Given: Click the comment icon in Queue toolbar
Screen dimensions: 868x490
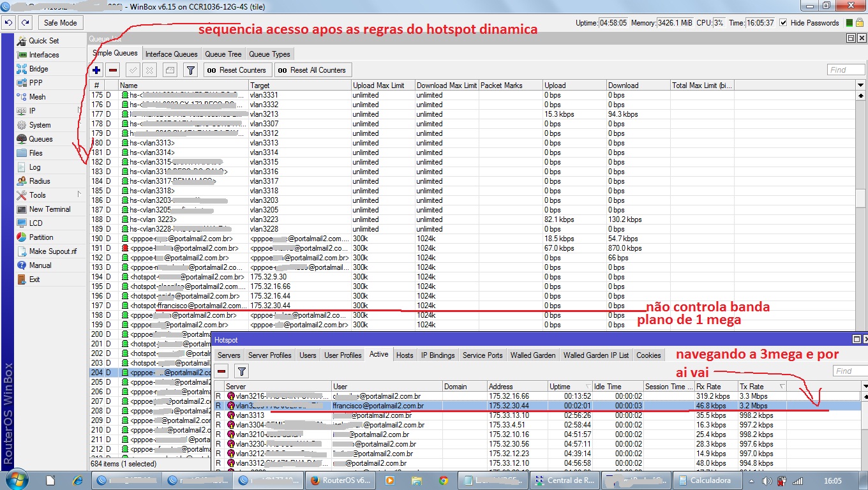Looking at the screenshot, I should pos(170,70).
